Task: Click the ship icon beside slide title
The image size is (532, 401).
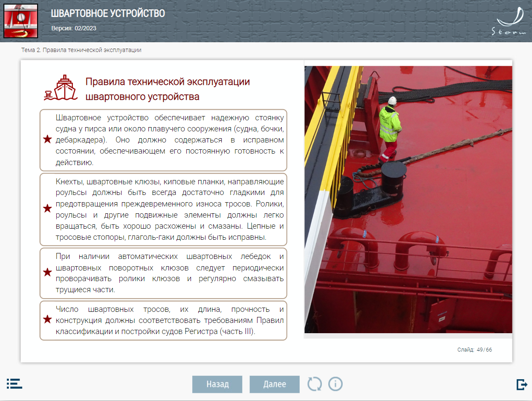Action: click(60, 88)
